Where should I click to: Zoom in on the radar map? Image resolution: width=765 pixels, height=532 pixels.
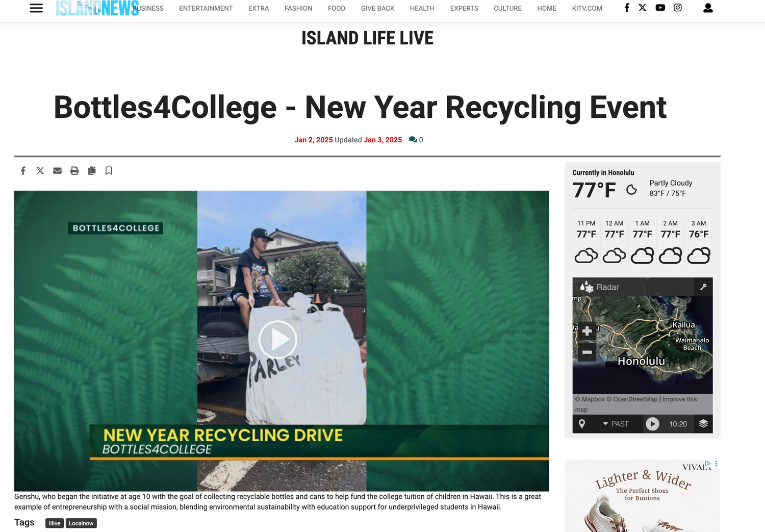pyautogui.click(x=587, y=331)
